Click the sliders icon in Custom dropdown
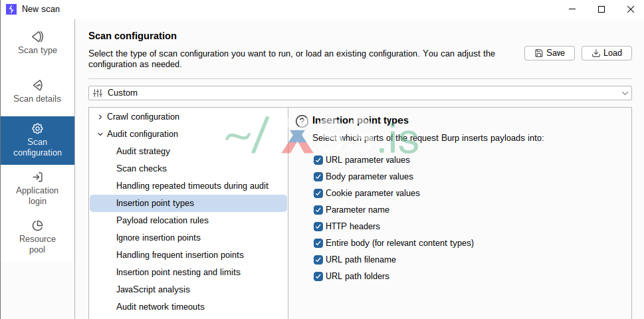Screen dimensions: 644x319 [98, 92]
